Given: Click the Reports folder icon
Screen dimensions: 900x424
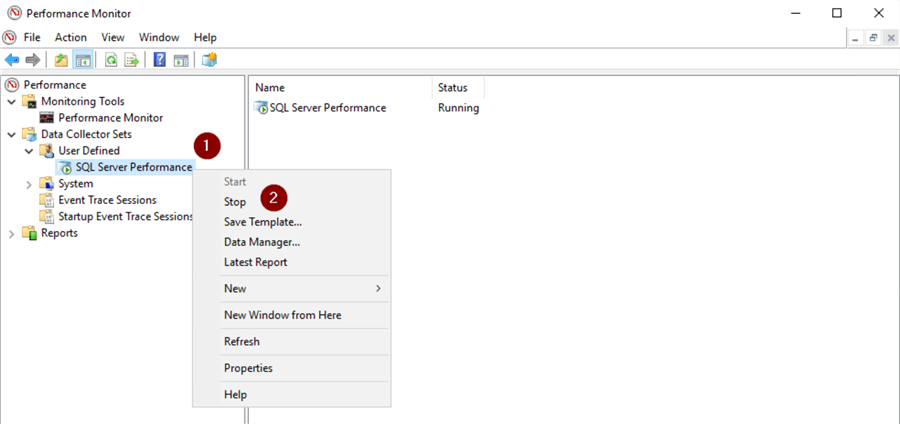Looking at the screenshot, I should (x=29, y=234).
